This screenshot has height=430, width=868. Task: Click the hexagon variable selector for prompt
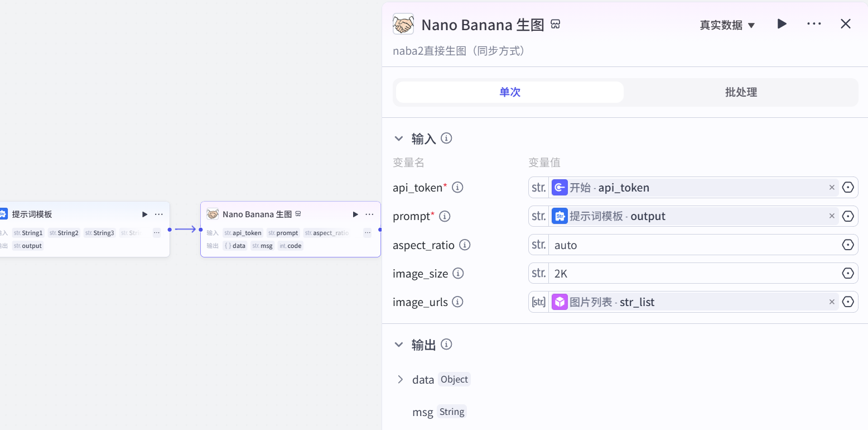[x=848, y=216]
